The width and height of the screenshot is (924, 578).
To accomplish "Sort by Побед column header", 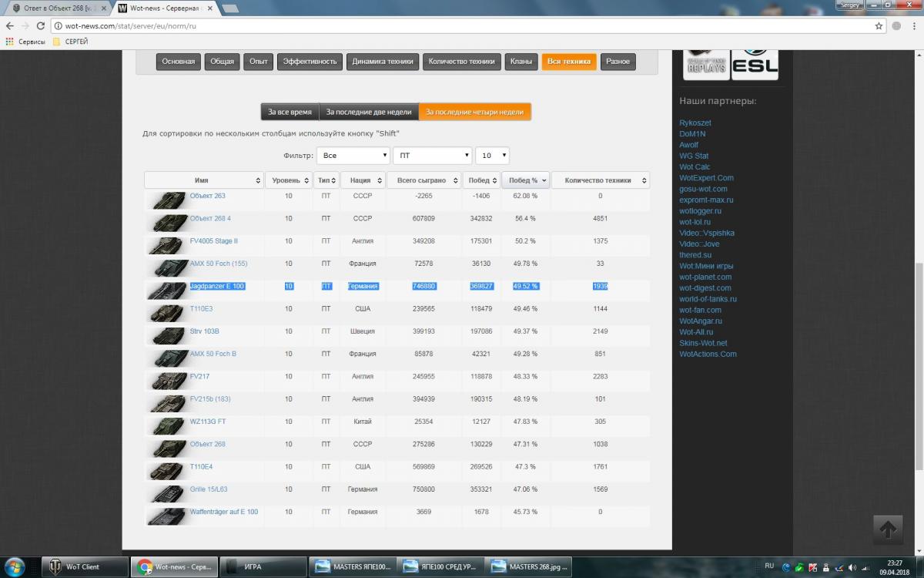I will point(480,180).
